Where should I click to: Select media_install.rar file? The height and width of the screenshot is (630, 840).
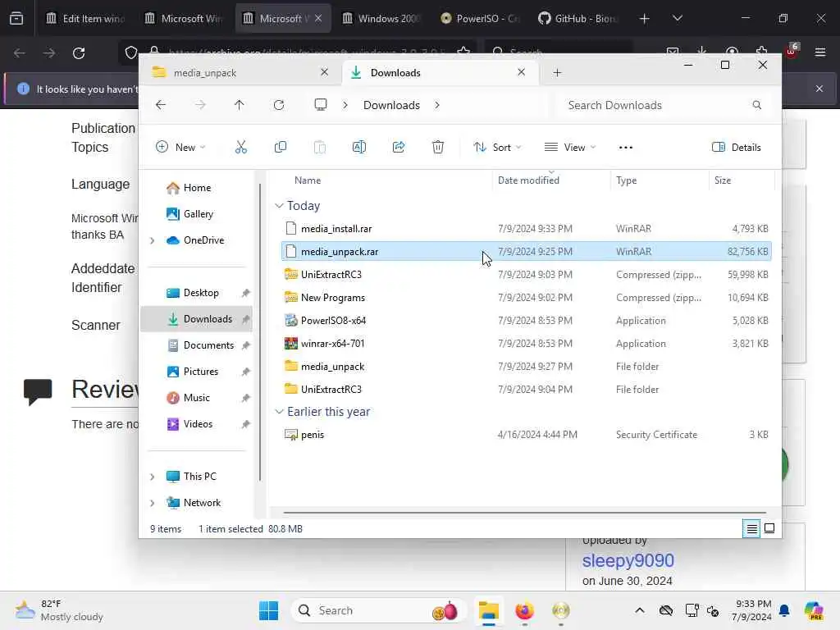pyautogui.click(x=527, y=229)
